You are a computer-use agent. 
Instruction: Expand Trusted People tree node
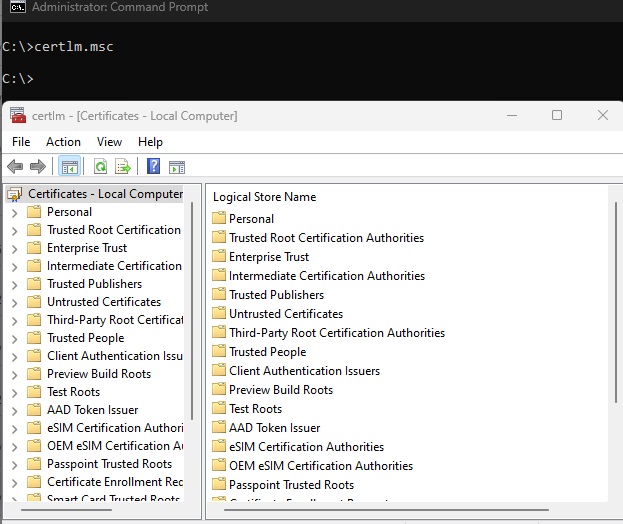click(15, 339)
